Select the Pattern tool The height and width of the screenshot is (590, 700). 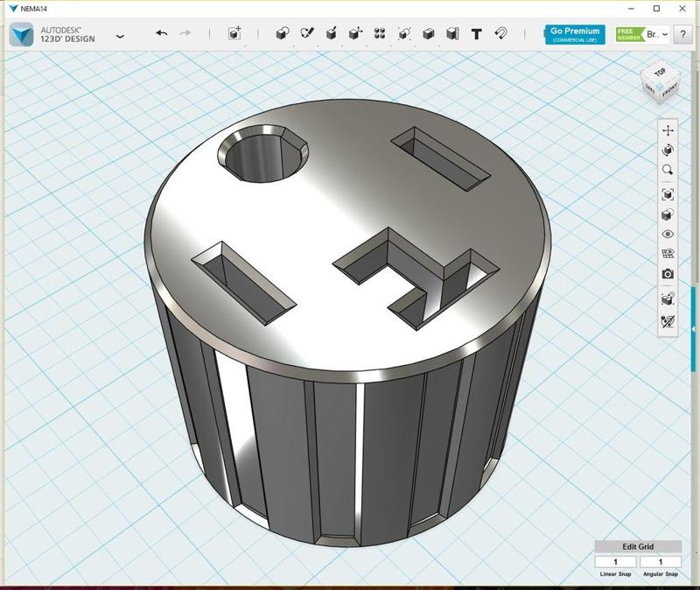click(x=378, y=33)
